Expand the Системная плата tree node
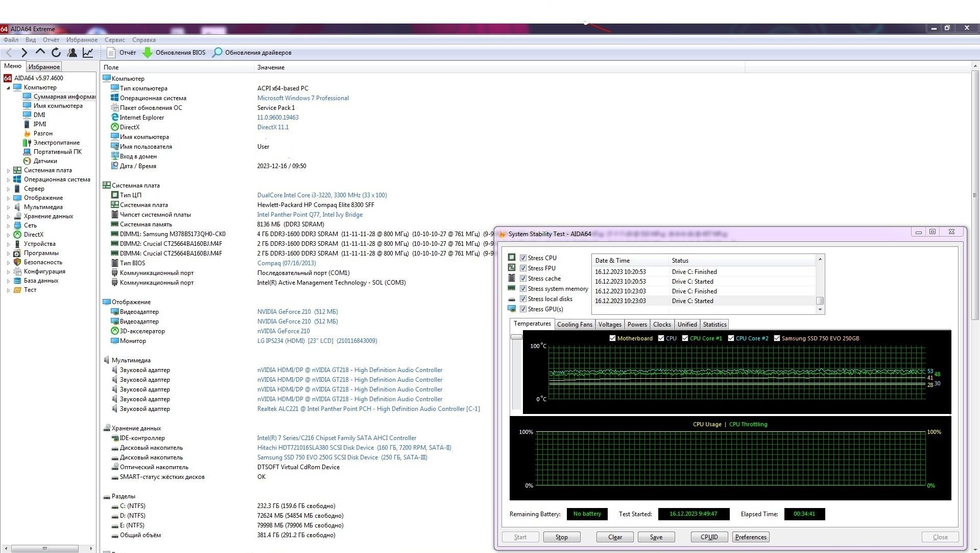Image resolution: width=980 pixels, height=553 pixels. point(8,171)
